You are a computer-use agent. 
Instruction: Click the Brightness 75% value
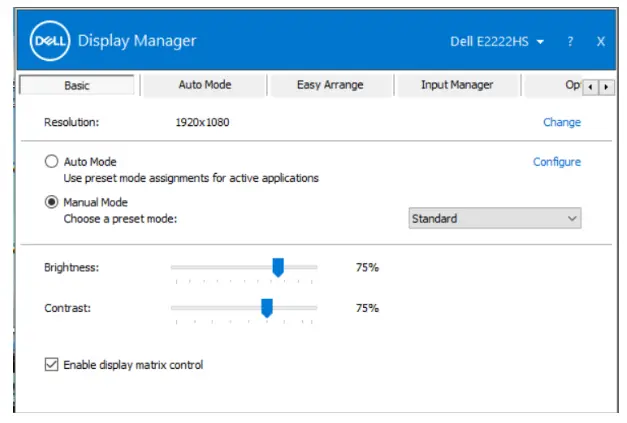point(367,267)
